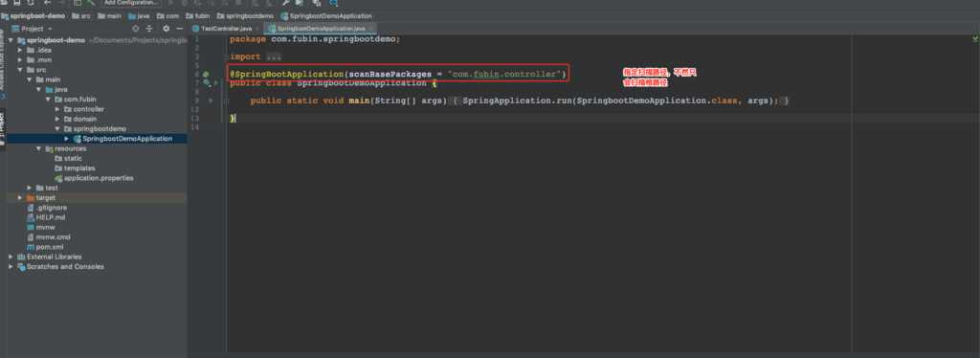
Task: Collapse the com.fubin package arrow
Action: [x=48, y=100]
